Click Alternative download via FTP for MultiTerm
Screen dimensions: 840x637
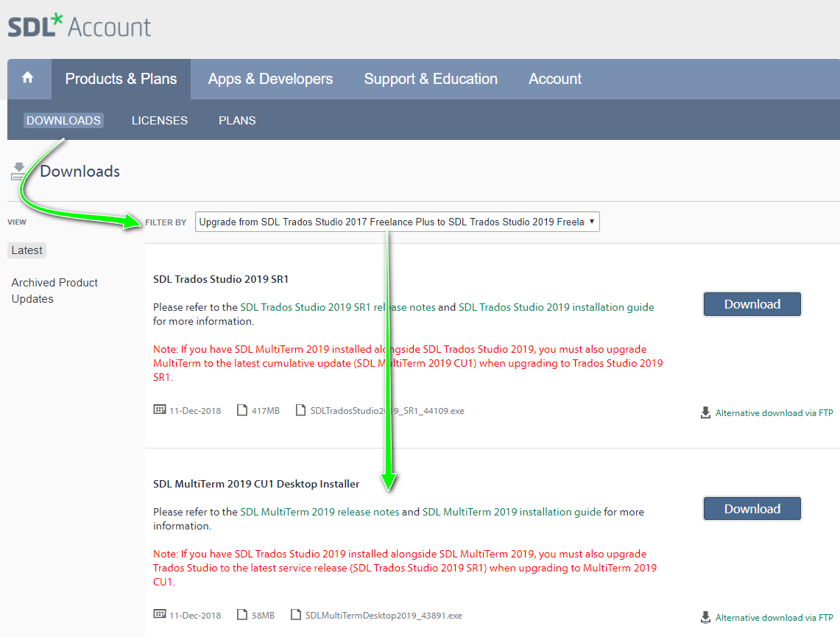click(774, 618)
